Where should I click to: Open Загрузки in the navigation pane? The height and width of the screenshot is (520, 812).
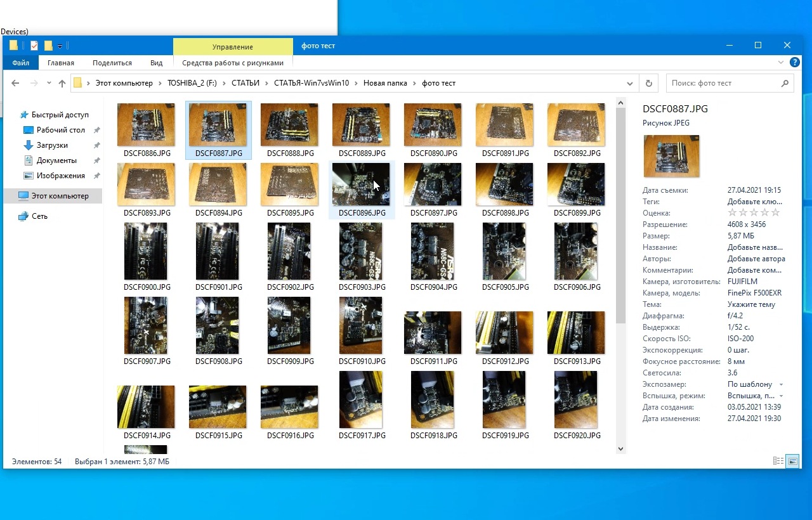tap(52, 145)
